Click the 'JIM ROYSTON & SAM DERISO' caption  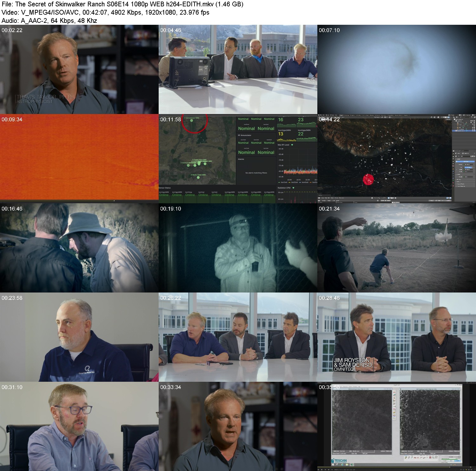pyautogui.click(x=353, y=362)
